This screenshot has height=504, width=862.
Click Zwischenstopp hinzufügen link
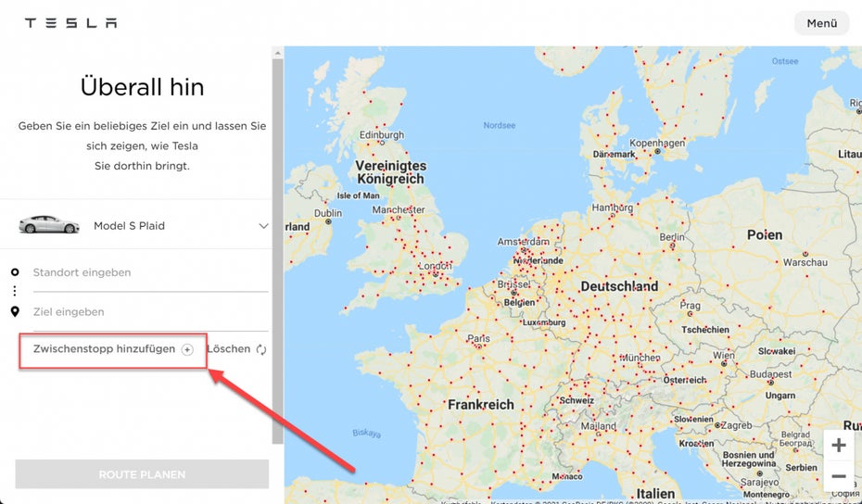104,349
